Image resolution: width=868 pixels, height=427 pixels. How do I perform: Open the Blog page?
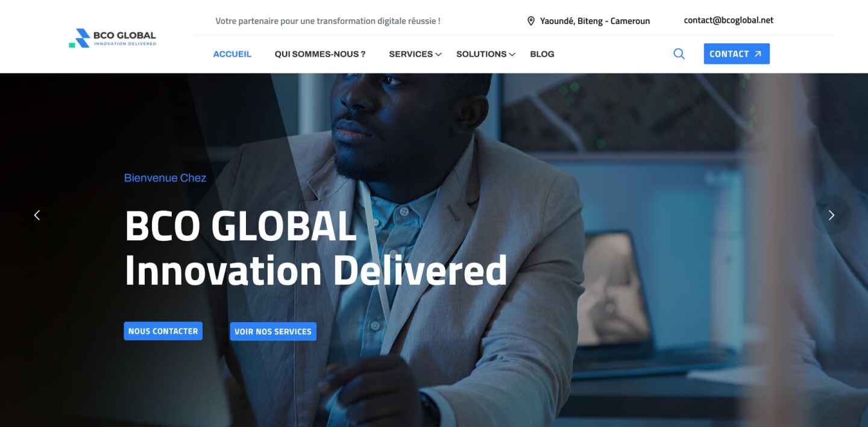[x=542, y=54]
